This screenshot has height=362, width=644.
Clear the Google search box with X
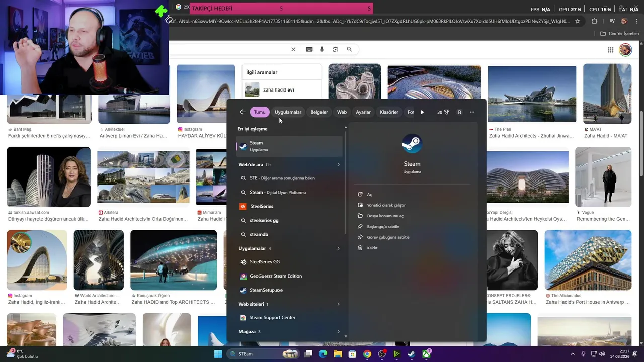tap(293, 49)
